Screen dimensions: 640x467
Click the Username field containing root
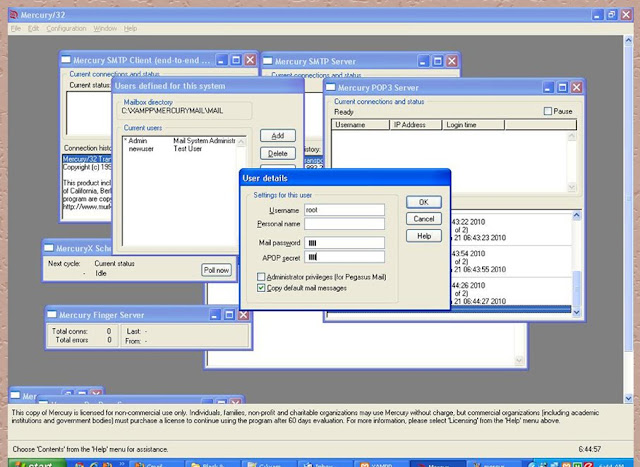344,210
